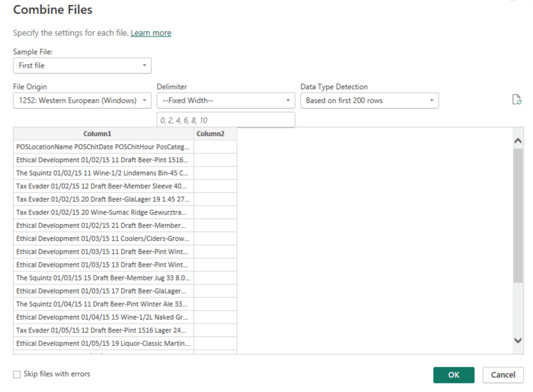Open the Learn more link

pyautogui.click(x=150, y=33)
